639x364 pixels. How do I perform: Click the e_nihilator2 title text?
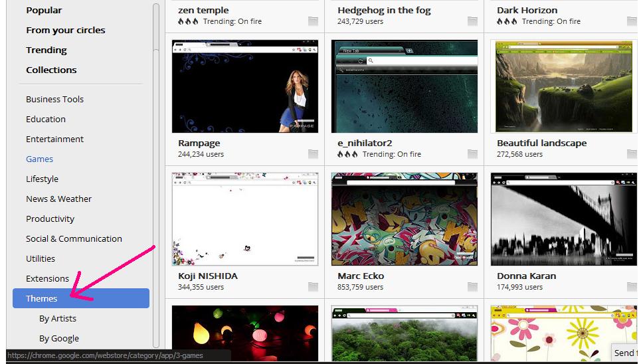[365, 143]
